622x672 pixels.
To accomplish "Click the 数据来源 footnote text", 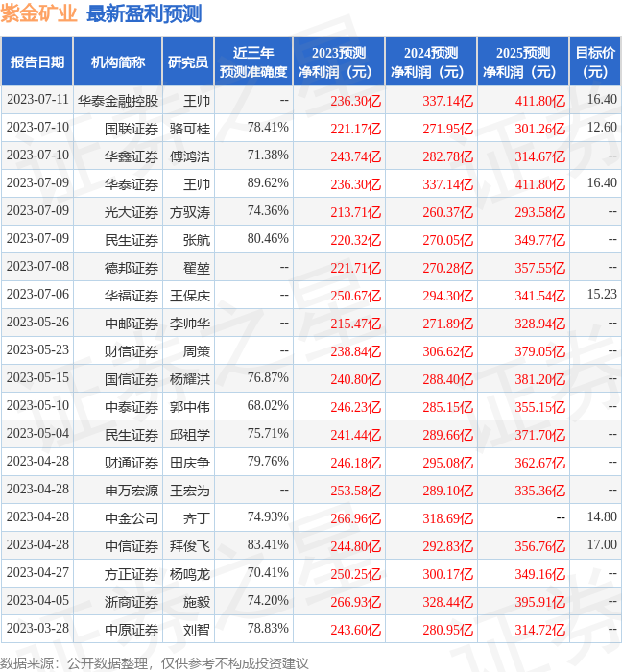I will [155, 663].
